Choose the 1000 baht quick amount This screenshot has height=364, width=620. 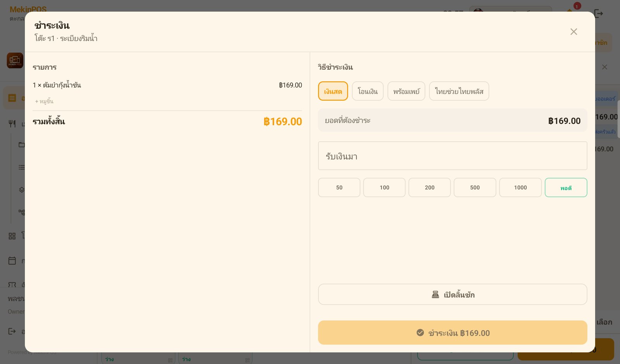520,187
